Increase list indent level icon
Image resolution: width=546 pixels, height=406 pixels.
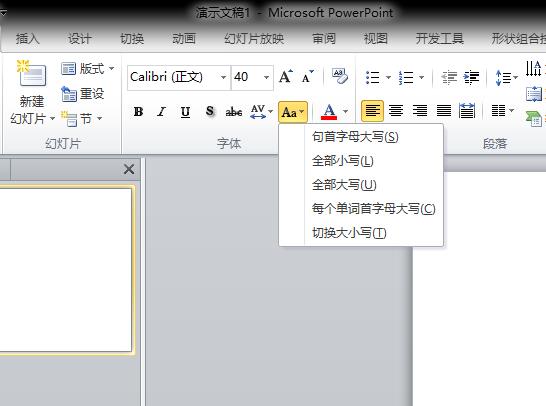471,77
